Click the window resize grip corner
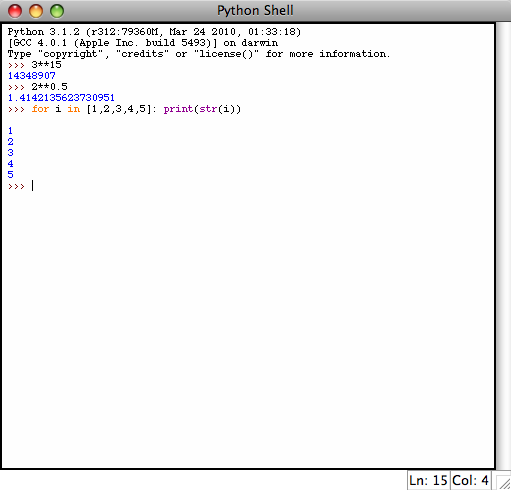The image size is (511, 490). coord(503,482)
